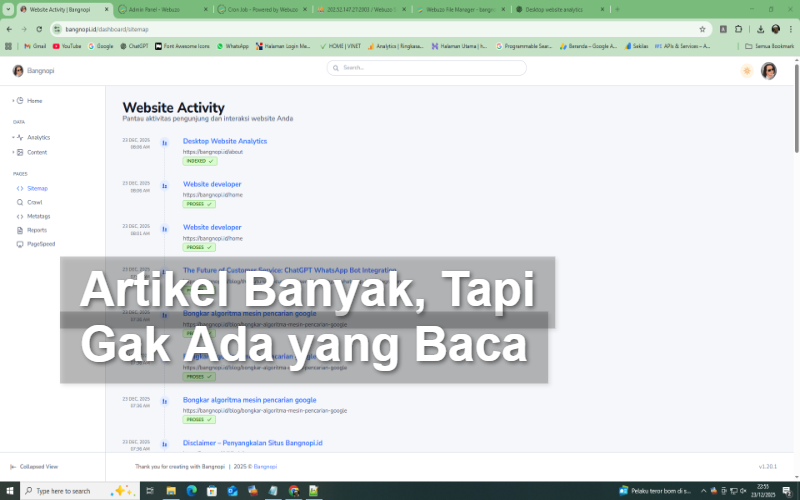Click the Crawl magnifier icon in sidebar
This screenshot has height=500, width=800.
click(x=19, y=202)
